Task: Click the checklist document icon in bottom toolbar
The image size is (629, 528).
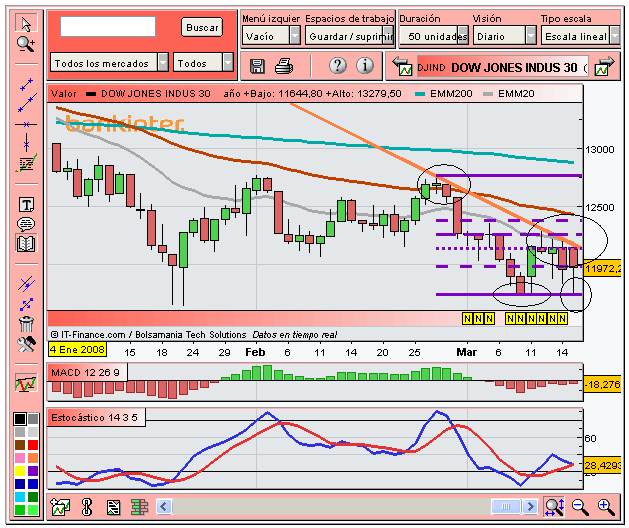Action: 114,508
